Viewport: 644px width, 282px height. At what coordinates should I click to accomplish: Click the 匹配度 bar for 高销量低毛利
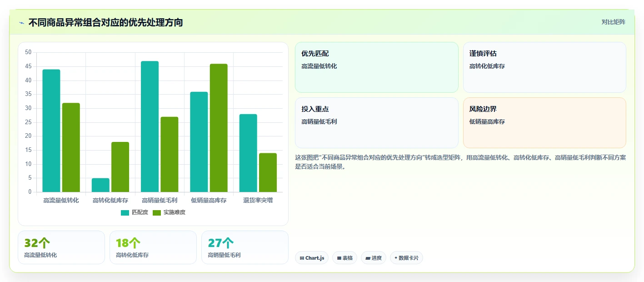(150, 126)
